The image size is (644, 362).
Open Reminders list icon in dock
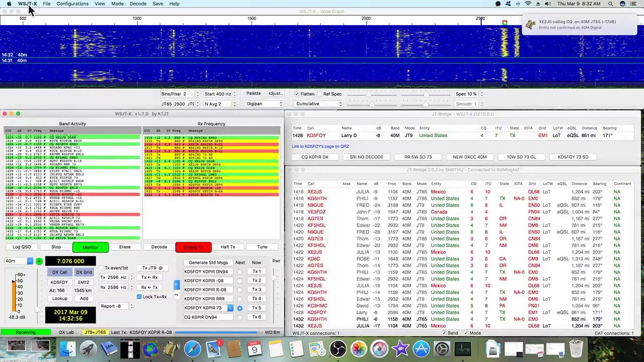296,348
